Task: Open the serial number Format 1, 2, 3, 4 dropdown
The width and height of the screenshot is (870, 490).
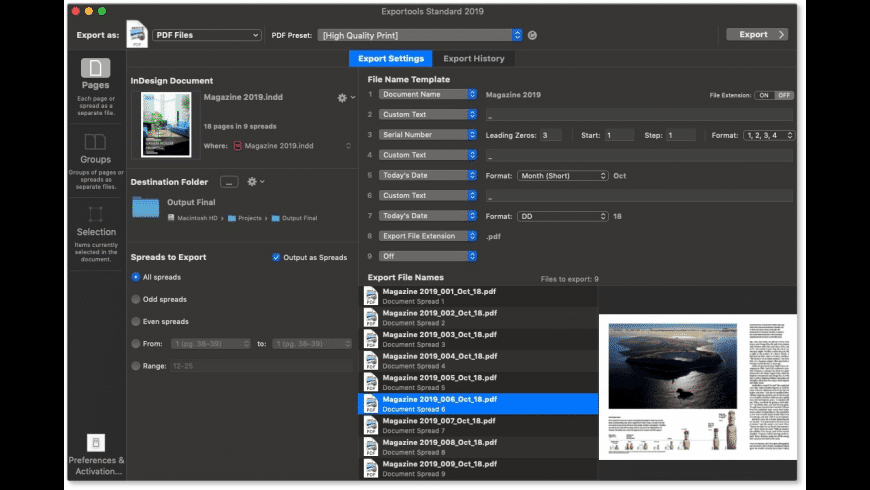Action: pyautogui.click(x=769, y=135)
